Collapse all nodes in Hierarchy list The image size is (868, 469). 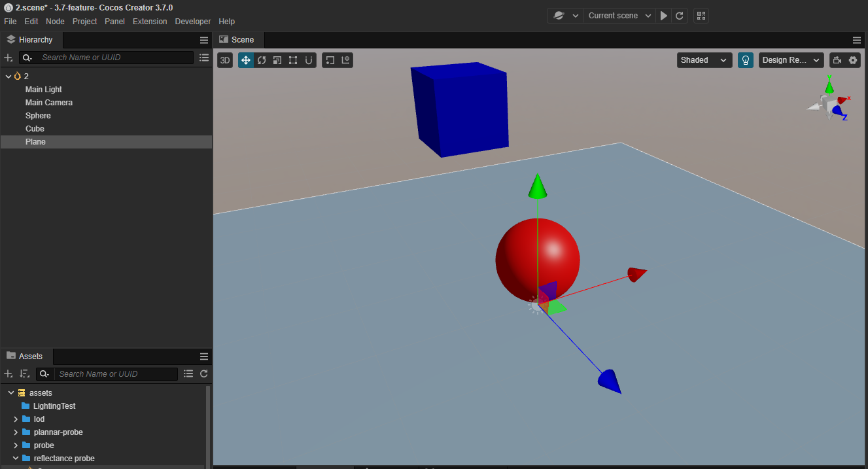coord(204,58)
